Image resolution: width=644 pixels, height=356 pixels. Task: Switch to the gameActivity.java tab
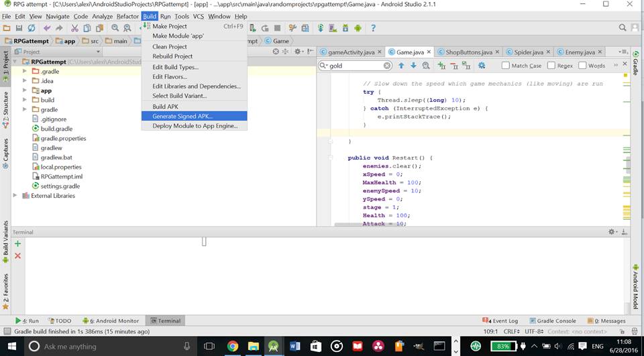pos(351,52)
